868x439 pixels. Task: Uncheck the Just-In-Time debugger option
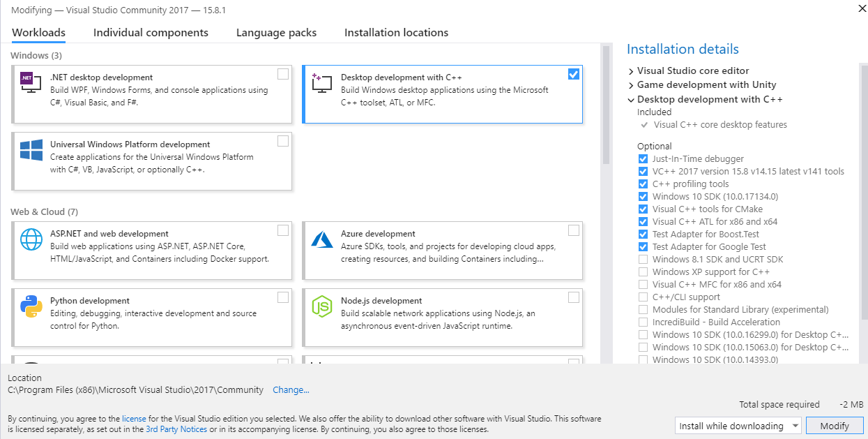pyautogui.click(x=643, y=159)
